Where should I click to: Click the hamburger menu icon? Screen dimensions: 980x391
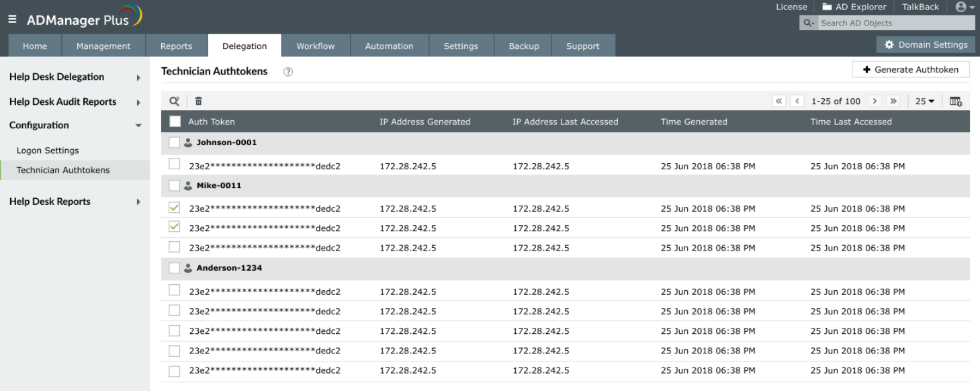click(x=12, y=19)
